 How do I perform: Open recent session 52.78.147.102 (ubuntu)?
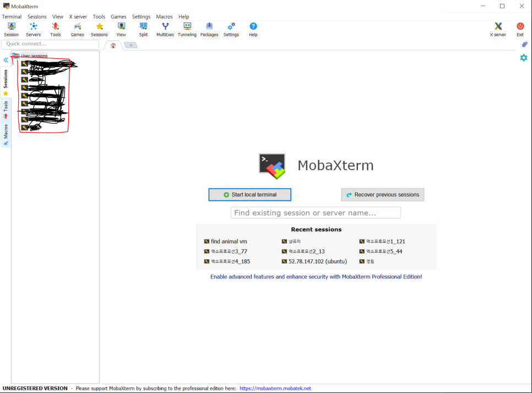314,261
